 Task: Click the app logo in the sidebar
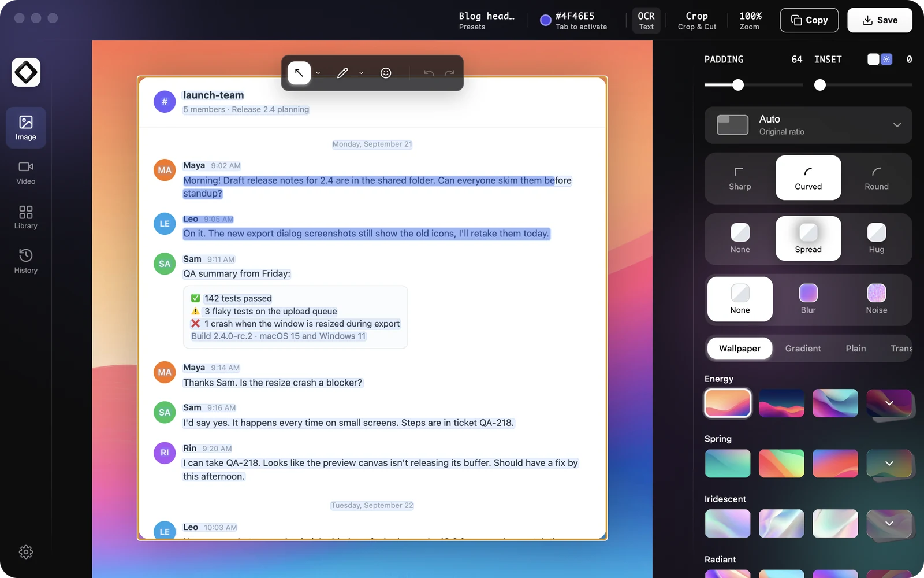click(26, 72)
